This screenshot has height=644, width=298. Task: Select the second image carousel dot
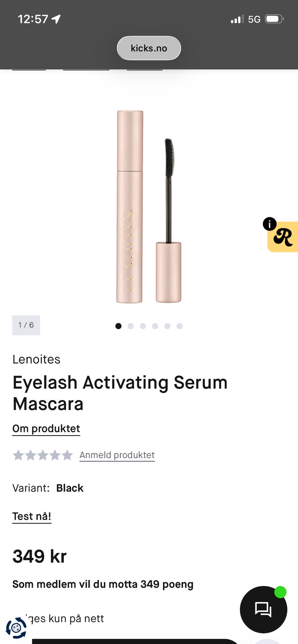point(131,326)
